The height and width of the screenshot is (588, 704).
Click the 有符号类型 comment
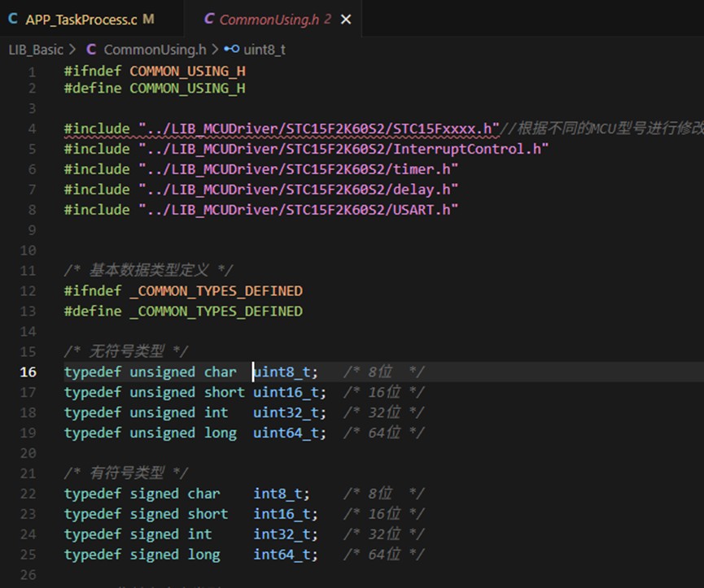pos(126,473)
